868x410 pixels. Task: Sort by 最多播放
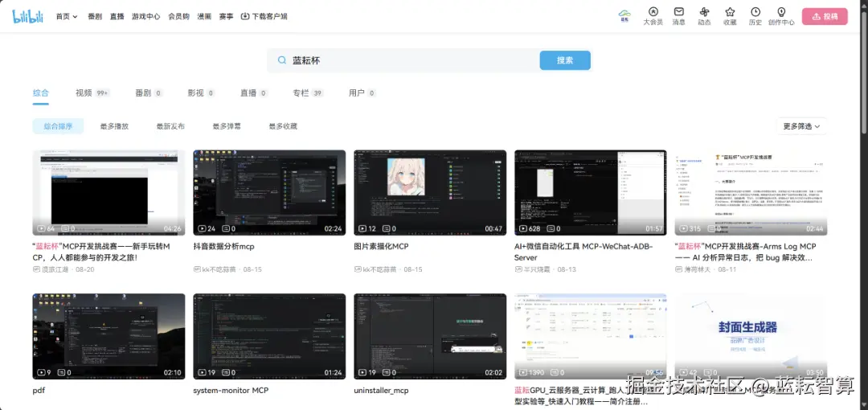coord(114,126)
